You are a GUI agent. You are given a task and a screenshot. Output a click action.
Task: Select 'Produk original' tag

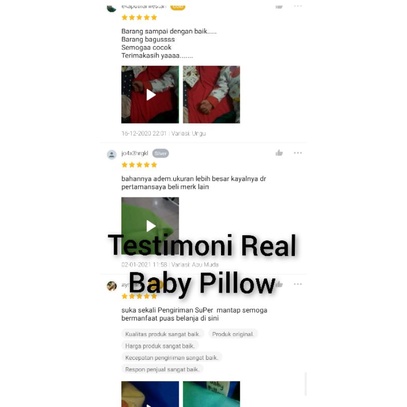click(x=233, y=334)
